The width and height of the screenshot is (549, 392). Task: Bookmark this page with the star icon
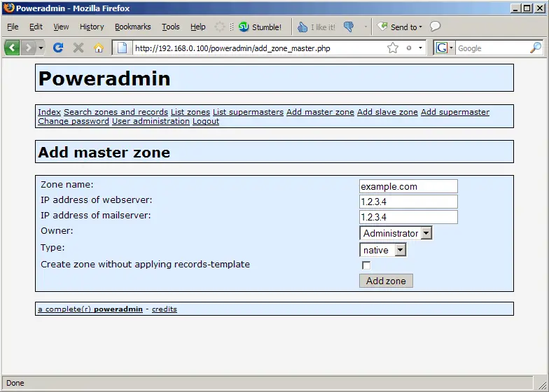(x=393, y=48)
